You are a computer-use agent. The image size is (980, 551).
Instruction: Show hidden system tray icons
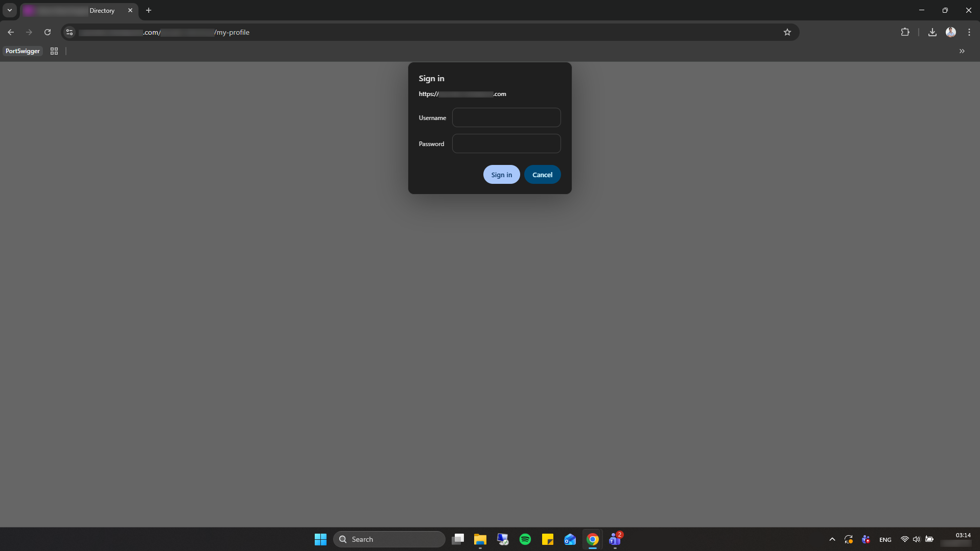tap(832, 539)
